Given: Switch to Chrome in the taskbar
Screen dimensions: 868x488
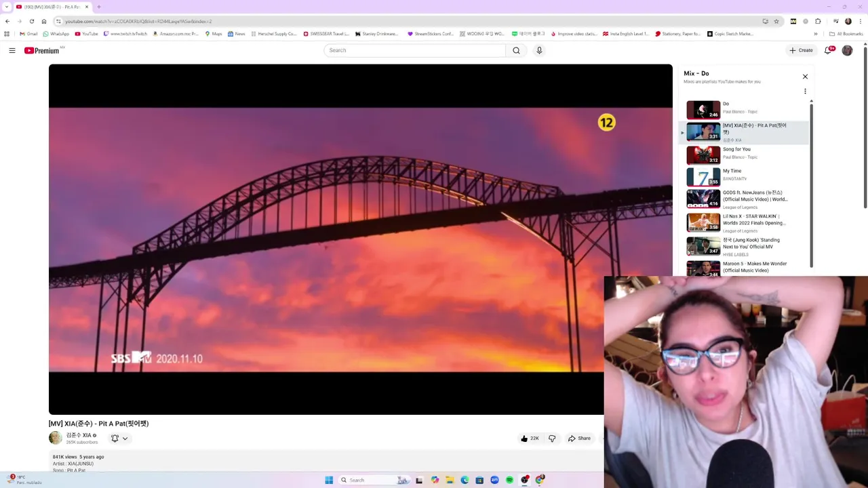Looking at the screenshot, I should tap(540, 480).
